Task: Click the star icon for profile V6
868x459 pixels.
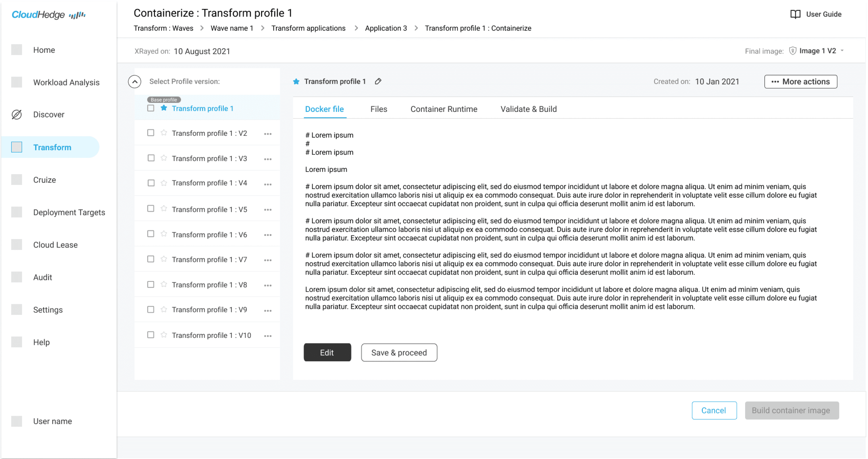Action: (164, 234)
